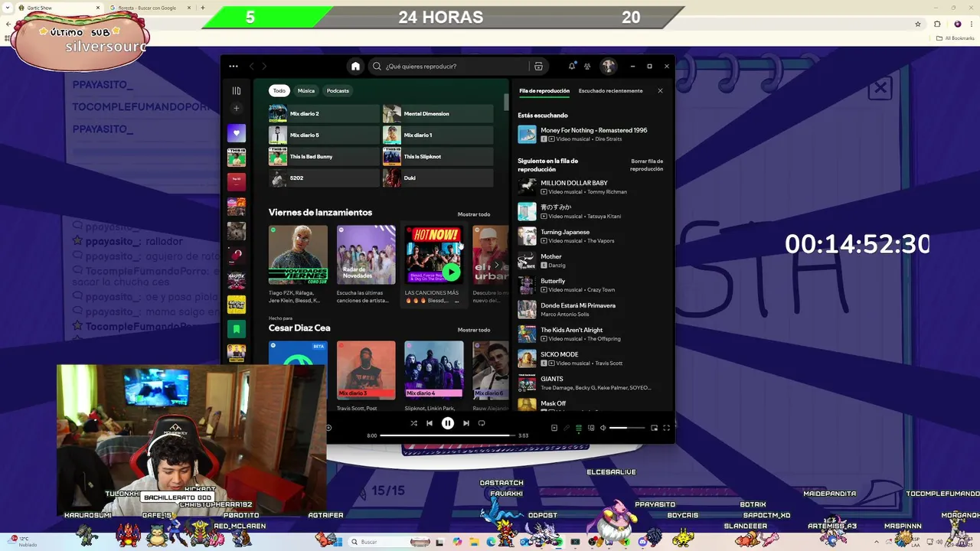Pause playback with the pause button

tap(448, 423)
